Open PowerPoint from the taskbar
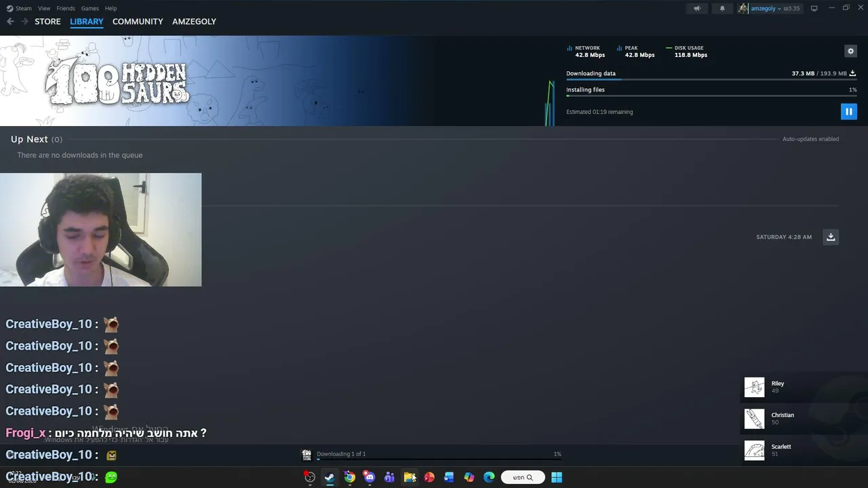 (429, 477)
